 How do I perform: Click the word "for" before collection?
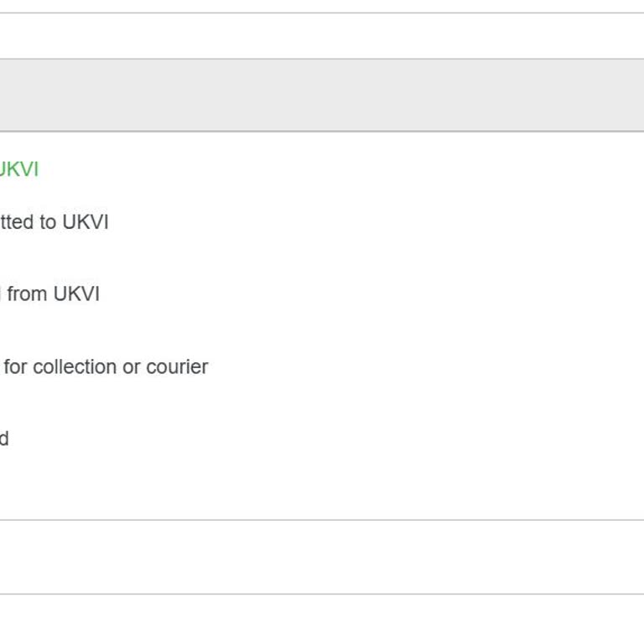pos(16,366)
